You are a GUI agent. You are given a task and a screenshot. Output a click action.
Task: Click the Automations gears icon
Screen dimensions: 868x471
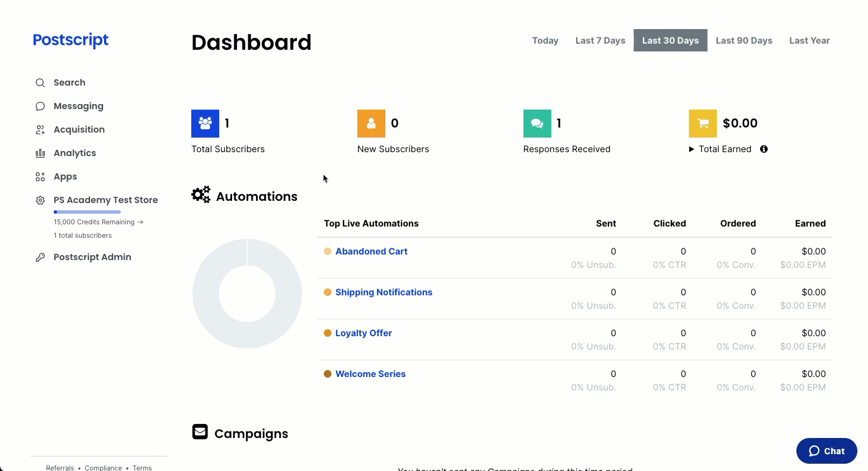[x=201, y=195]
